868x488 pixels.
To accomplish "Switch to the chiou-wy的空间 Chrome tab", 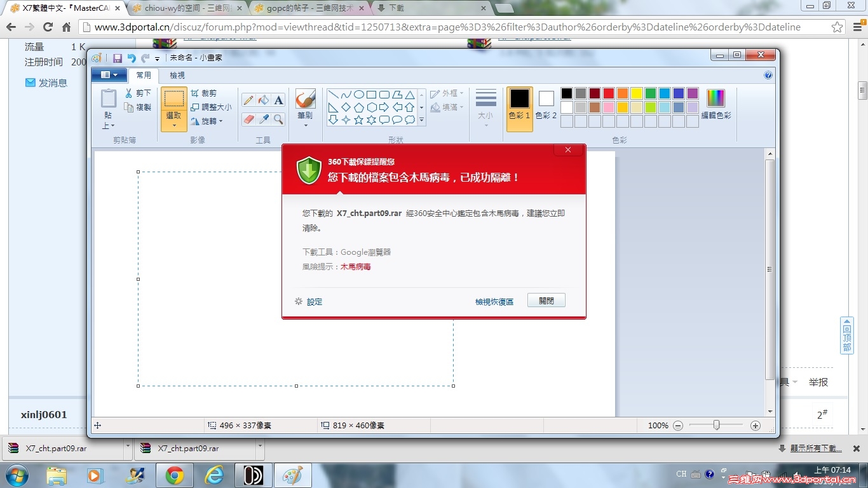I will click(187, 8).
